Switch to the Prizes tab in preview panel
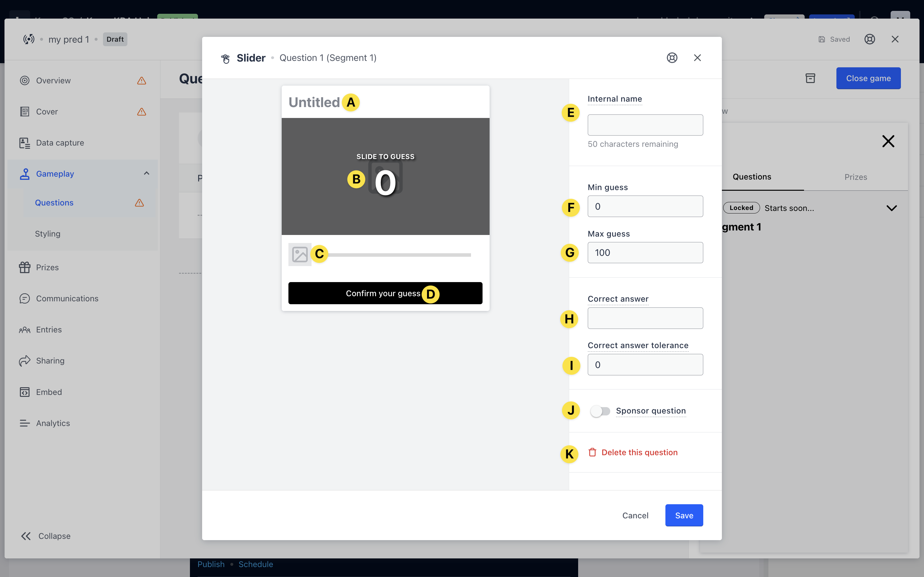 855,177
